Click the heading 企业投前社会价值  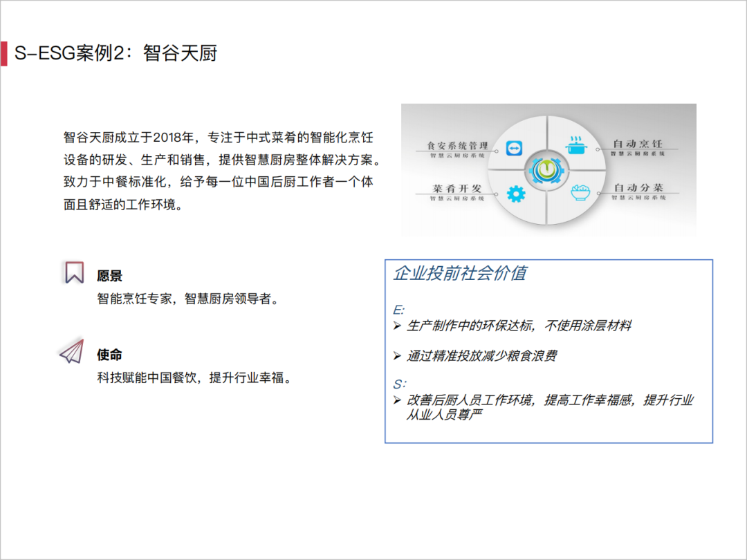[460, 273]
